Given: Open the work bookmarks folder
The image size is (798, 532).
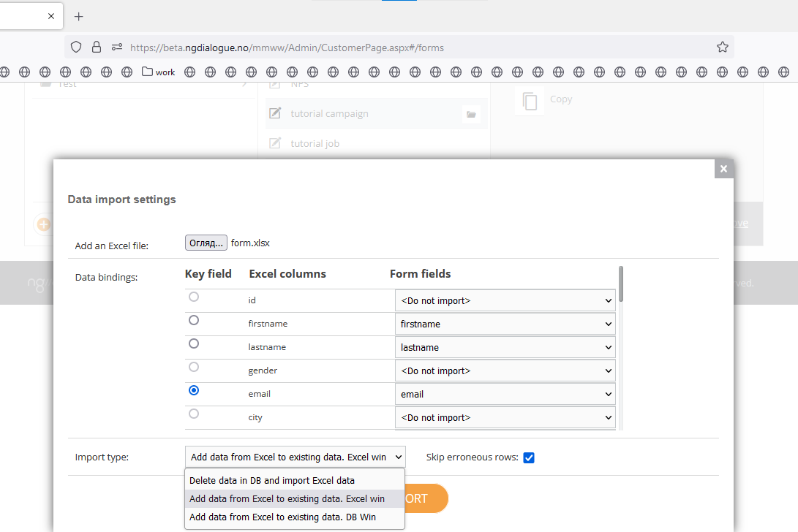Looking at the screenshot, I should pos(158,72).
